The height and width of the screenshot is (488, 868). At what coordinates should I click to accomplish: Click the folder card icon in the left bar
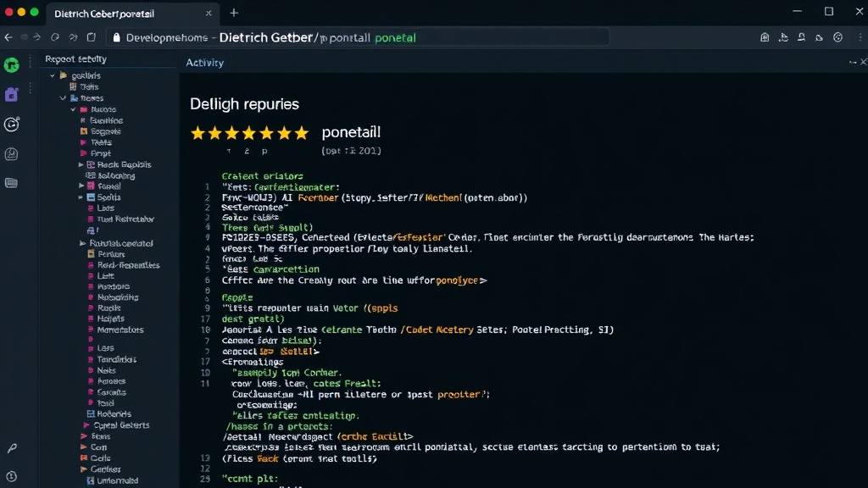click(12, 183)
